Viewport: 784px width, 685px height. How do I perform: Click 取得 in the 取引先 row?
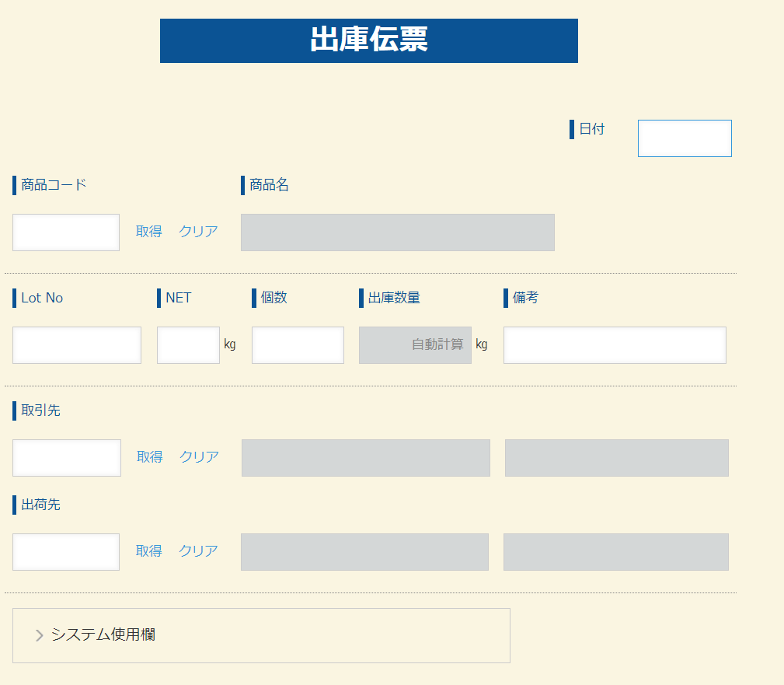(x=148, y=457)
